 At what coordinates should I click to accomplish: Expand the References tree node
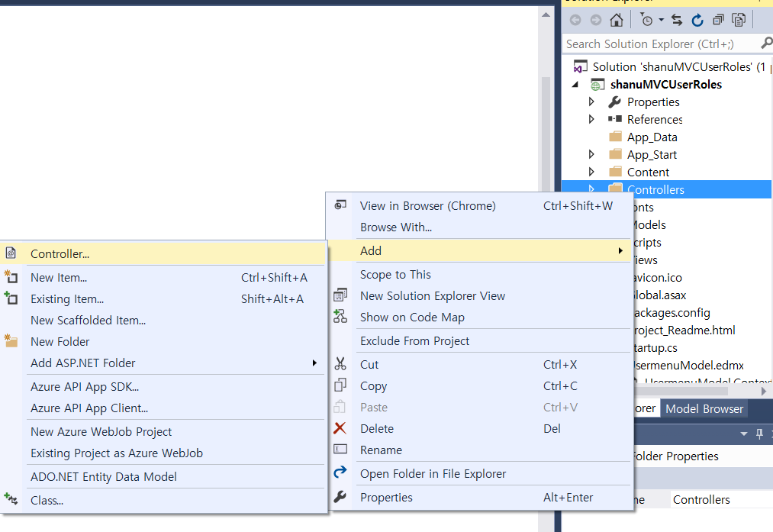[591, 119]
